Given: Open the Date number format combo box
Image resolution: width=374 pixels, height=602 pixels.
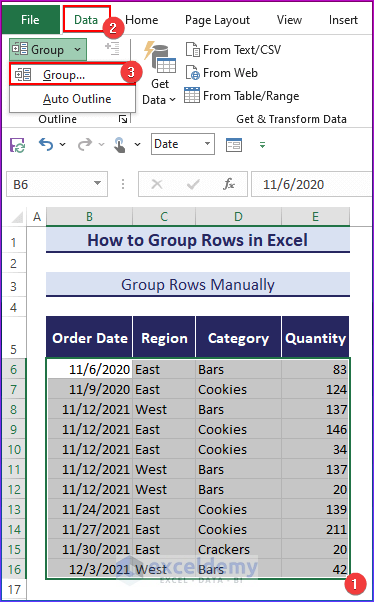Looking at the screenshot, I should pos(183,144).
